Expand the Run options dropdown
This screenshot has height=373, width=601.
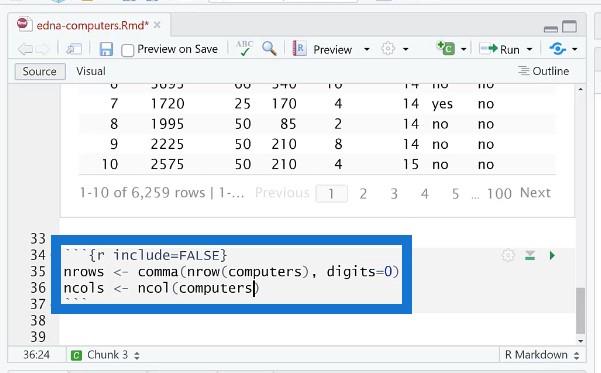[x=529, y=49]
